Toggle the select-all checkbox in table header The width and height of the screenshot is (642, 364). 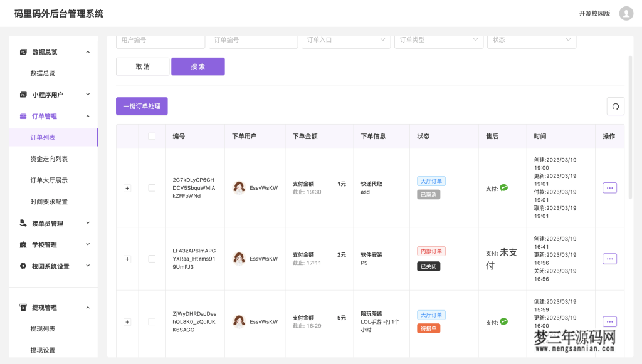151,136
